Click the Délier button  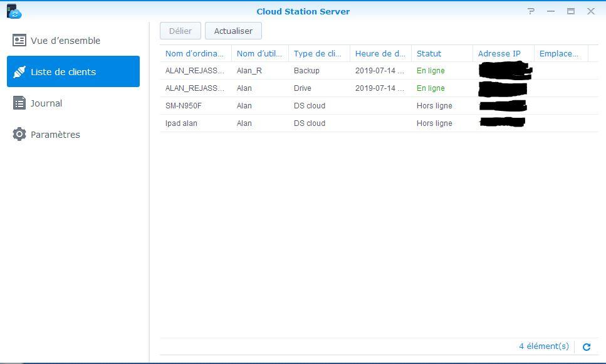point(180,31)
